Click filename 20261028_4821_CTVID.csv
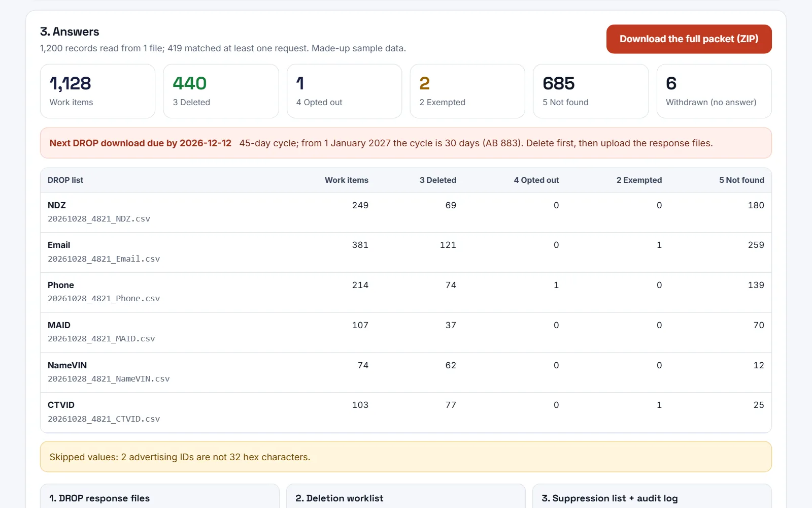The width and height of the screenshot is (812, 508). [x=104, y=419]
